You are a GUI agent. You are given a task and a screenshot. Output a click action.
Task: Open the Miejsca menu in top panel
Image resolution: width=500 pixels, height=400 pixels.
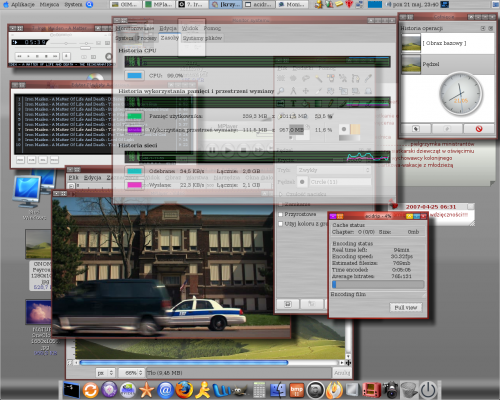(x=49, y=5)
